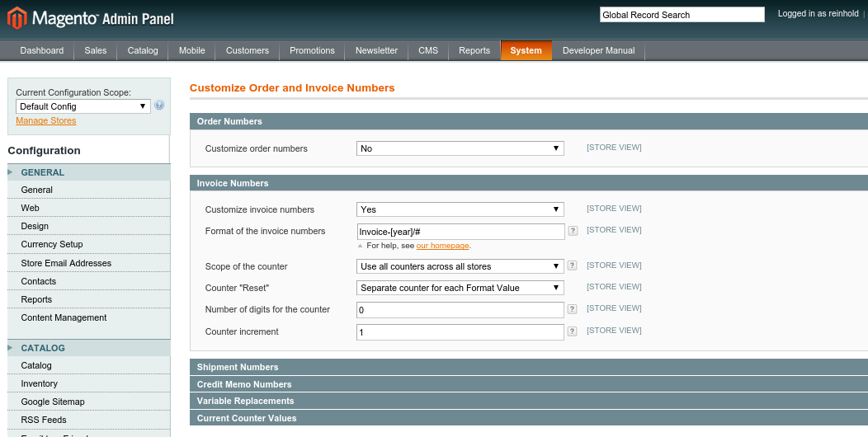Open the Customize order numbers dropdown

click(460, 148)
